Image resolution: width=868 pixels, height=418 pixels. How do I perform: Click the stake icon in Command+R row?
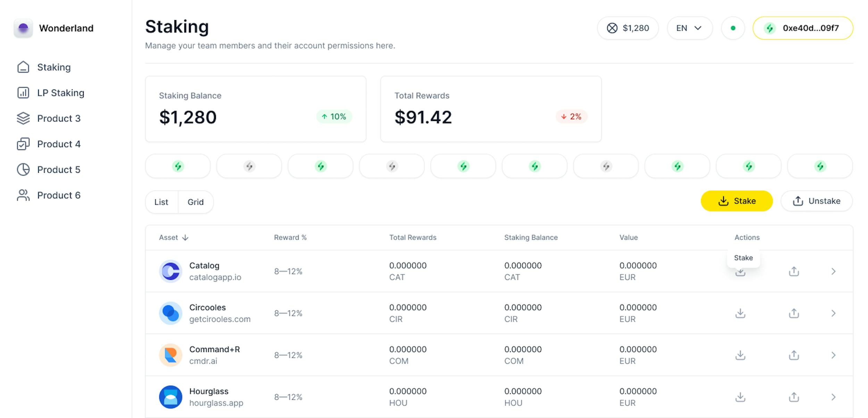tap(740, 355)
